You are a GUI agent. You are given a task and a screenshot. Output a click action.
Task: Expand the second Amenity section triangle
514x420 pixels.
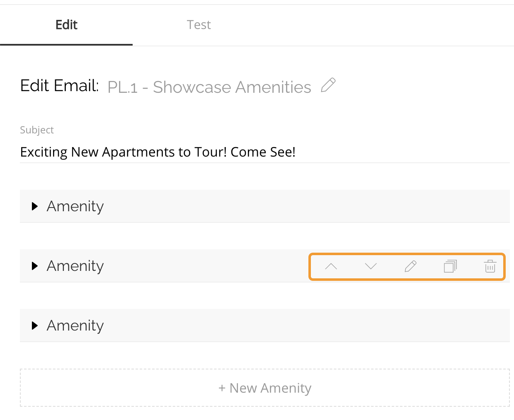click(35, 266)
